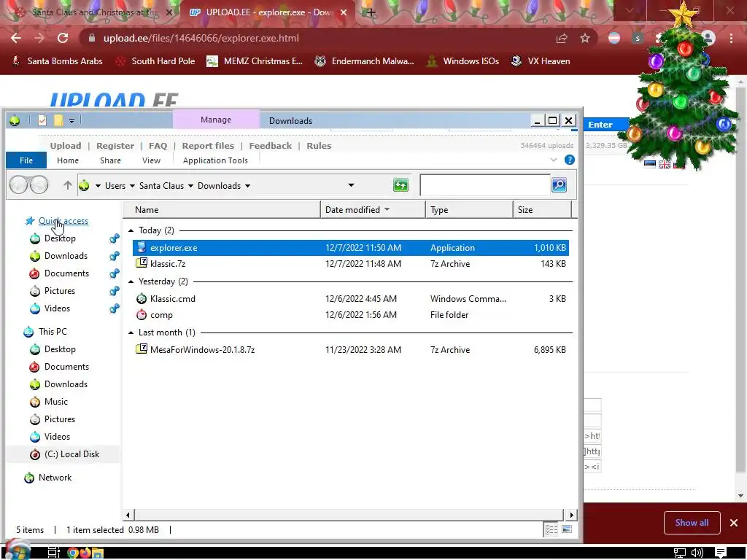Collapse the Yesterday group
Screen dimensions: 747x560
point(131,281)
